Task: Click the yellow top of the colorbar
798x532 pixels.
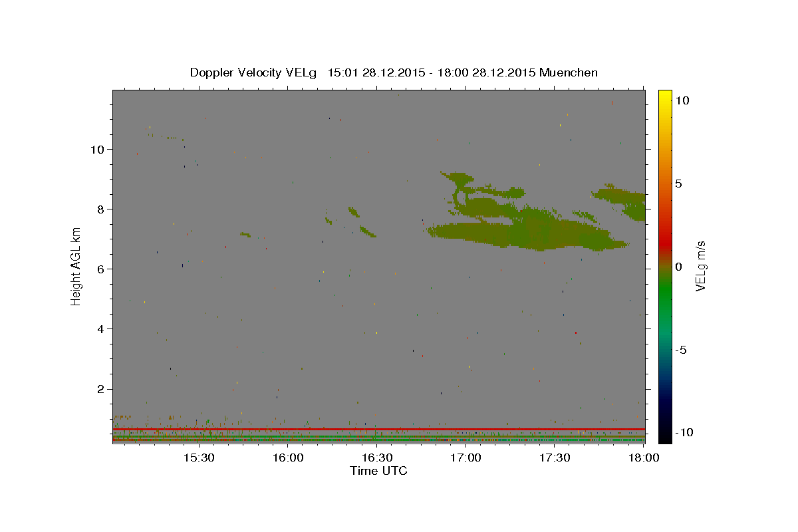Action: pos(664,96)
